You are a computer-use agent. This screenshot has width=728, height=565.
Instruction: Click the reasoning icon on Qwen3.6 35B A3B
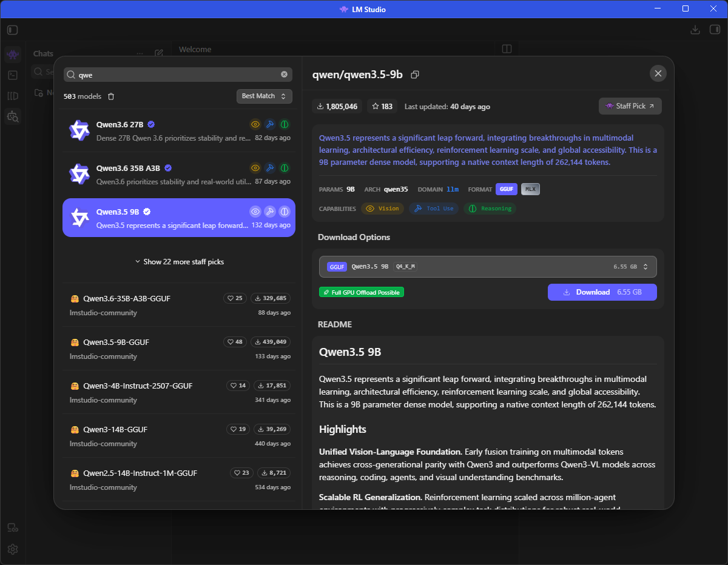coord(285,168)
